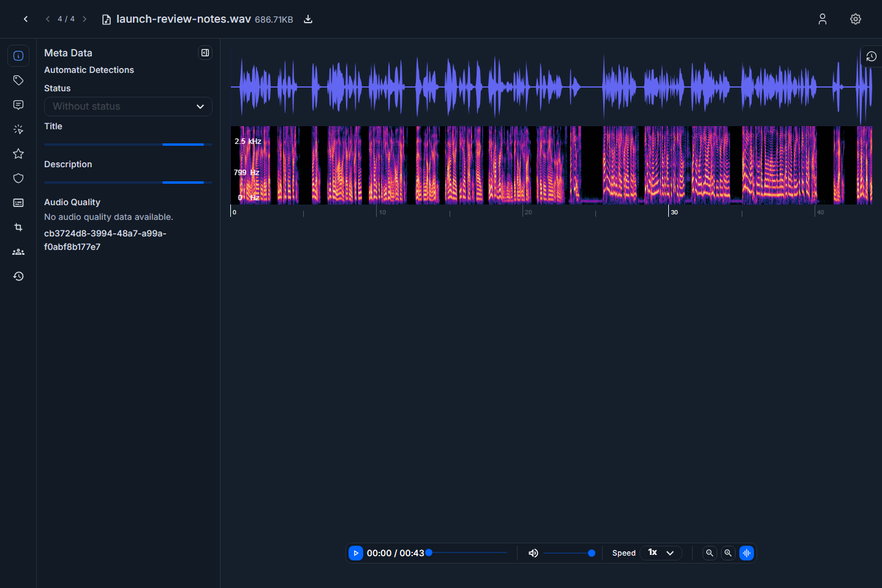Open the tags sidebar icon
The width and height of the screenshot is (882, 588).
18,80
